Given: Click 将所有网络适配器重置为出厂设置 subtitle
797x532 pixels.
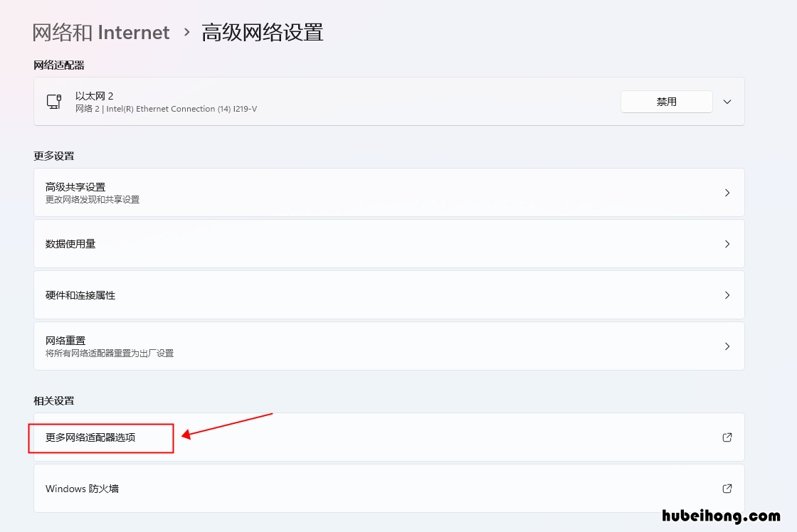Looking at the screenshot, I should pyautogui.click(x=110, y=353).
